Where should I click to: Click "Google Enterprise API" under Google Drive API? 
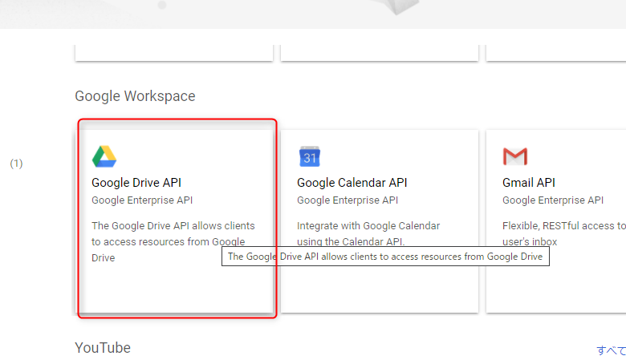pos(142,200)
